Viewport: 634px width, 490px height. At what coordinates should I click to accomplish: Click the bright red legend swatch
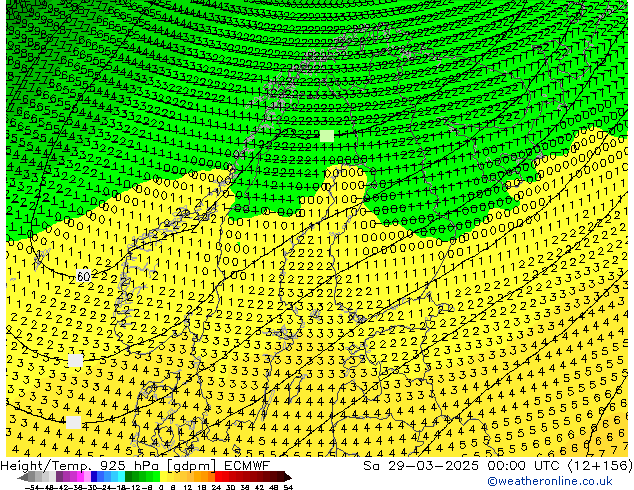coord(218,477)
